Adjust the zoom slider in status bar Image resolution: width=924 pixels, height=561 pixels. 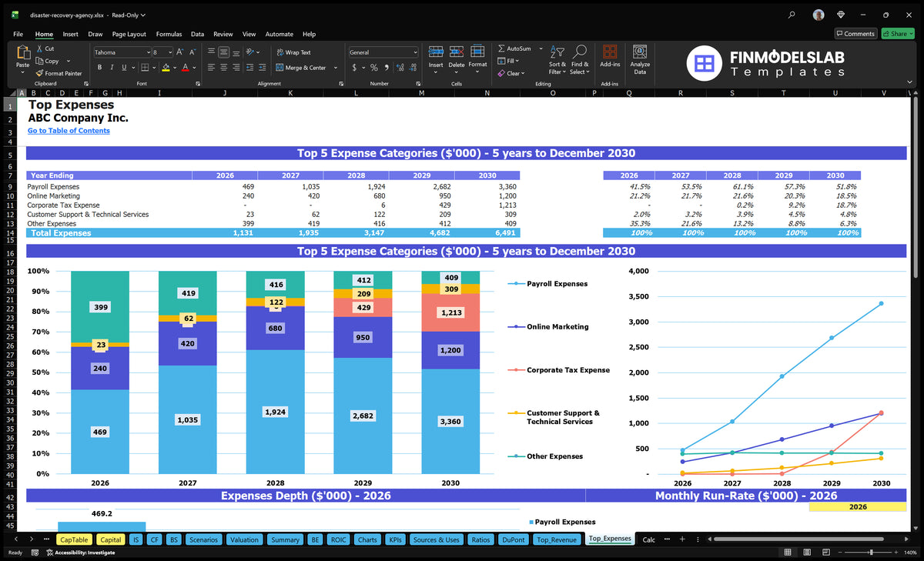click(871, 553)
